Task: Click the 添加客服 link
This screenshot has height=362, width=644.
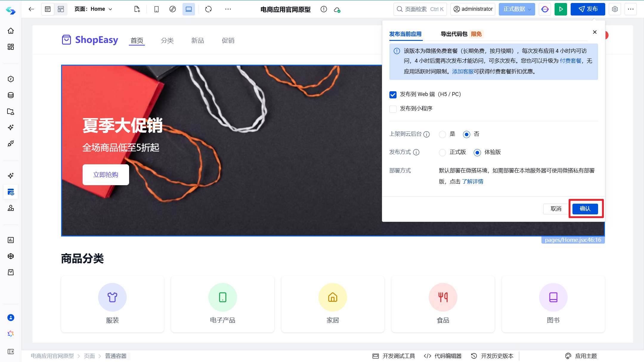Action: (463, 72)
